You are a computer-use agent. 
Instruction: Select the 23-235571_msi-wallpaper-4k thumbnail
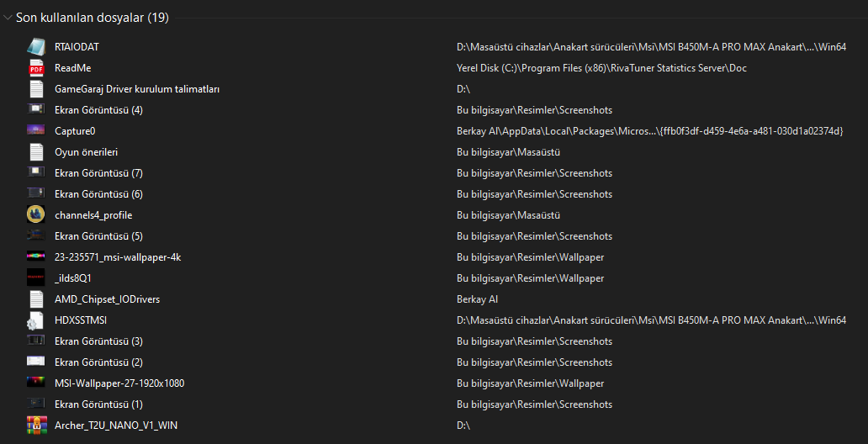[36, 257]
